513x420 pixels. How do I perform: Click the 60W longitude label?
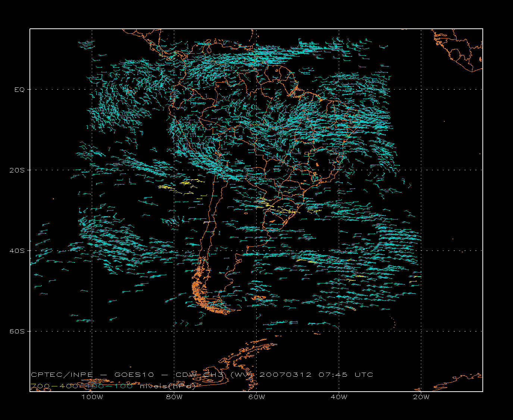(257, 397)
